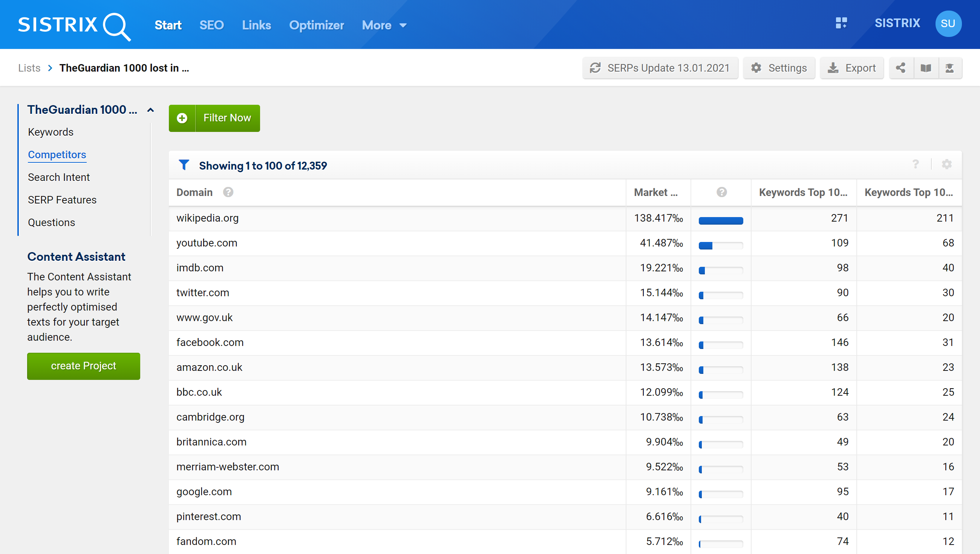
Task: Sort by last Keywords Top 10 column header
Action: click(909, 192)
